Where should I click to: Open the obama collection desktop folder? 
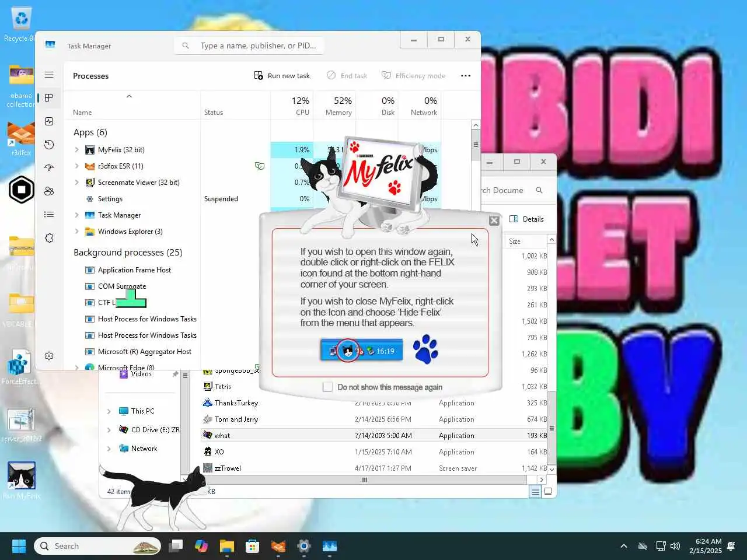pos(21,86)
